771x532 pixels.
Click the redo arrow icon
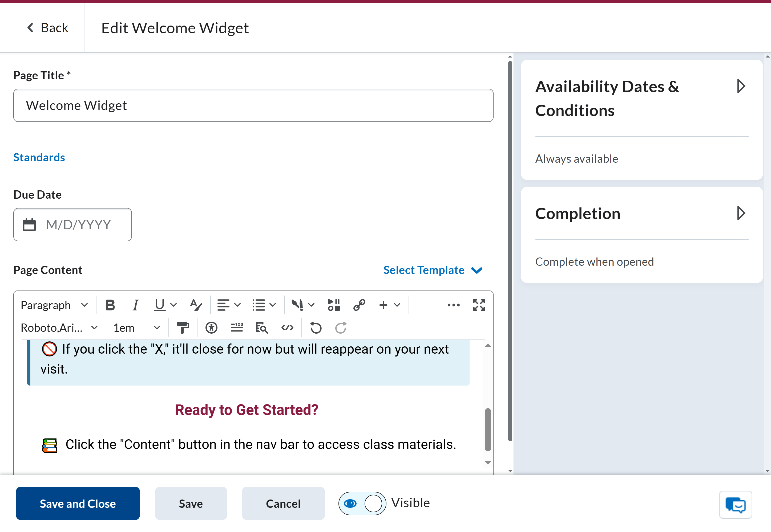(x=341, y=328)
